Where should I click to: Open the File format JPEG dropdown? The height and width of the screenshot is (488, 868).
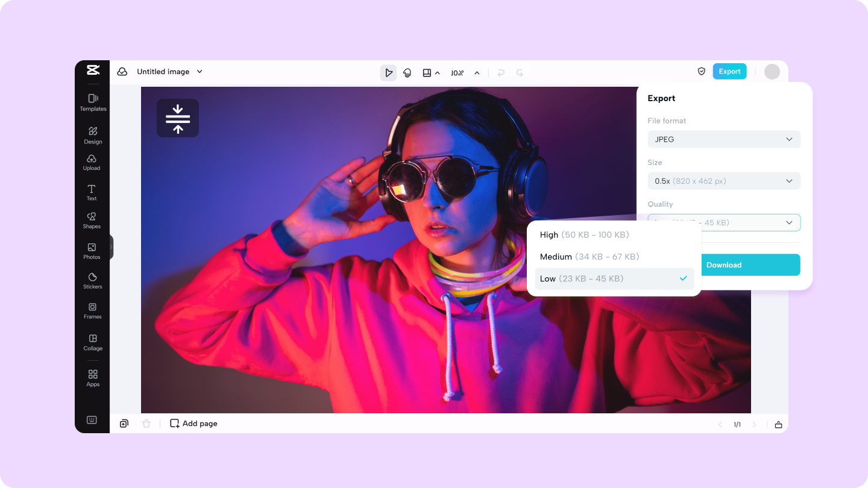pos(724,139)
